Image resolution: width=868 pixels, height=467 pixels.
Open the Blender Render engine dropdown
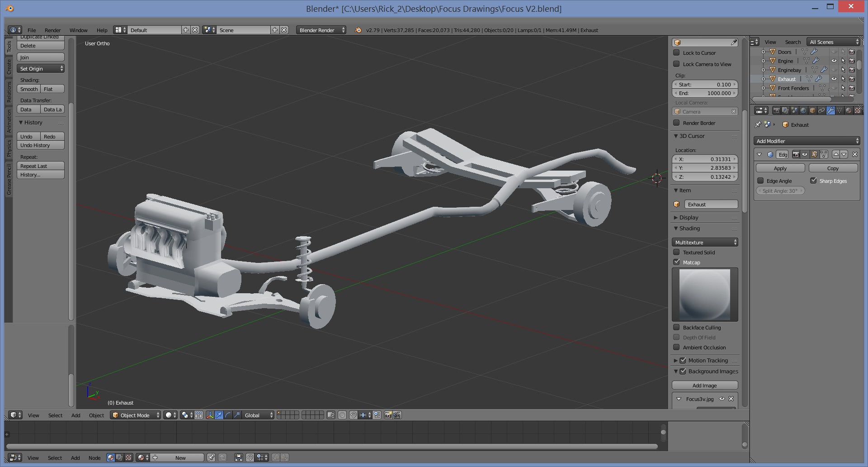coord(321,30)
